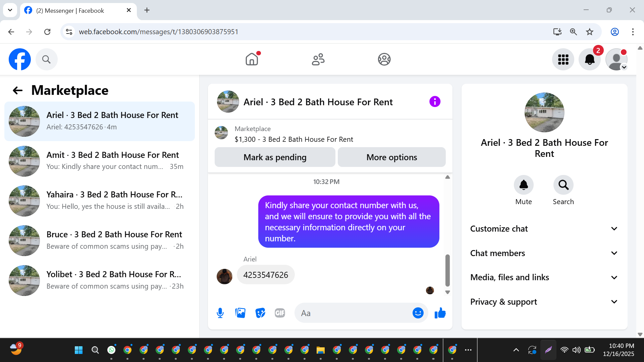This screenshot has width=644, height=362.
Task: Search in conversation using the magnifier
Action: click(x=563, y=185)
